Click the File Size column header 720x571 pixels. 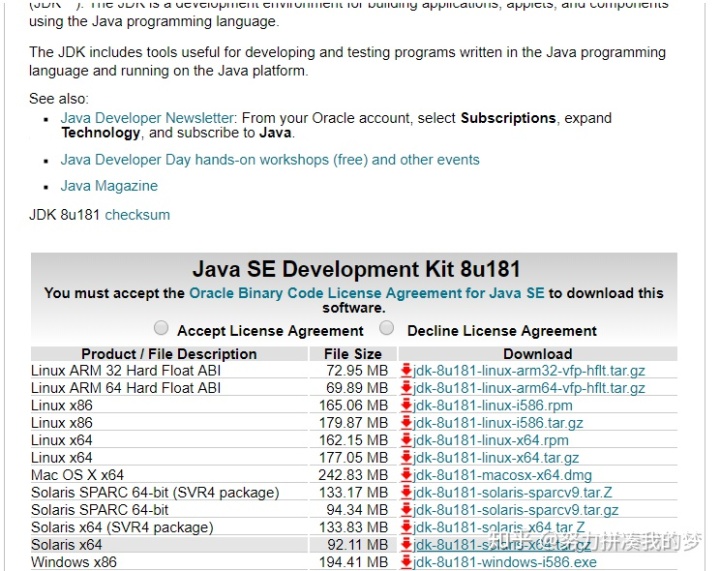click(353, 354)
